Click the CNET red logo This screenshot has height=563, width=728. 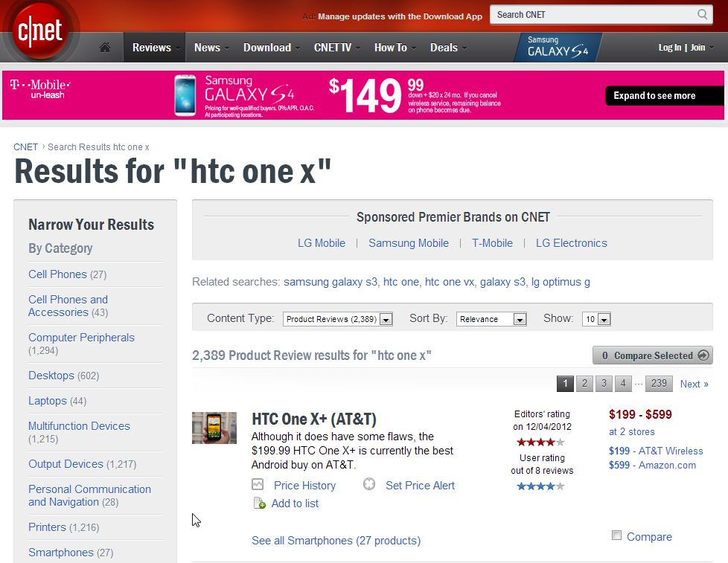(x=39, y=30)
